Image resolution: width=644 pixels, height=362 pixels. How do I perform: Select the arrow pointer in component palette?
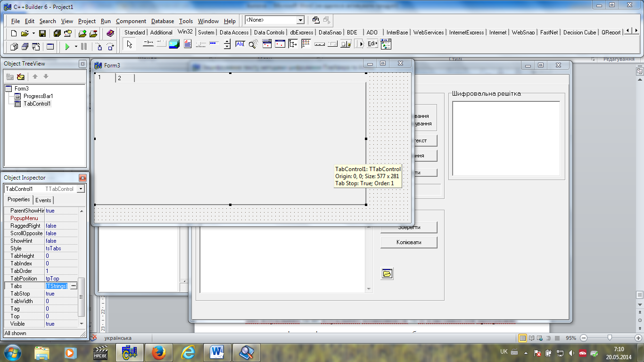coord(130,44)
